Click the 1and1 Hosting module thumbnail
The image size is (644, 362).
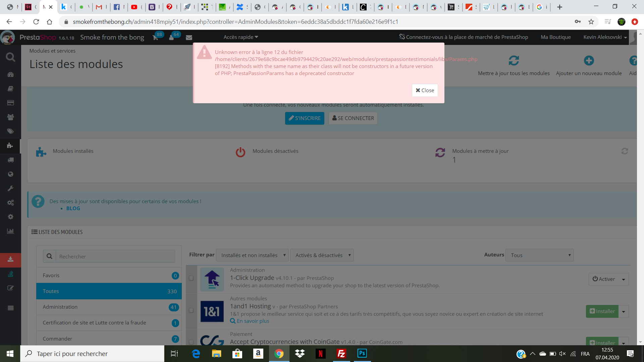pyautogui.click(x=212, y=311)
